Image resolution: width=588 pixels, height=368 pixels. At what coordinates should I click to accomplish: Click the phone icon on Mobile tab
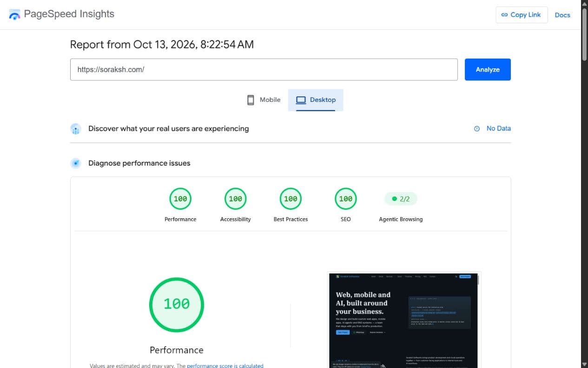(x=251, y=100)
